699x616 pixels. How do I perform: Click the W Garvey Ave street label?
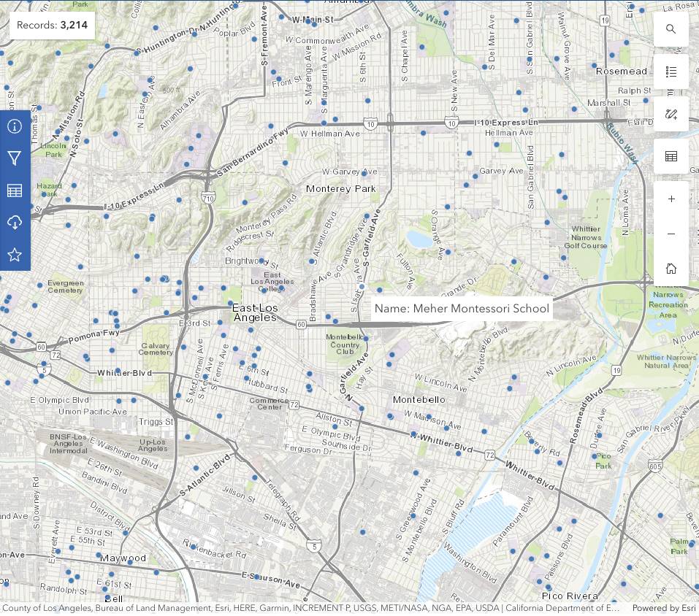pyautogui.click(x=350, y=172)
